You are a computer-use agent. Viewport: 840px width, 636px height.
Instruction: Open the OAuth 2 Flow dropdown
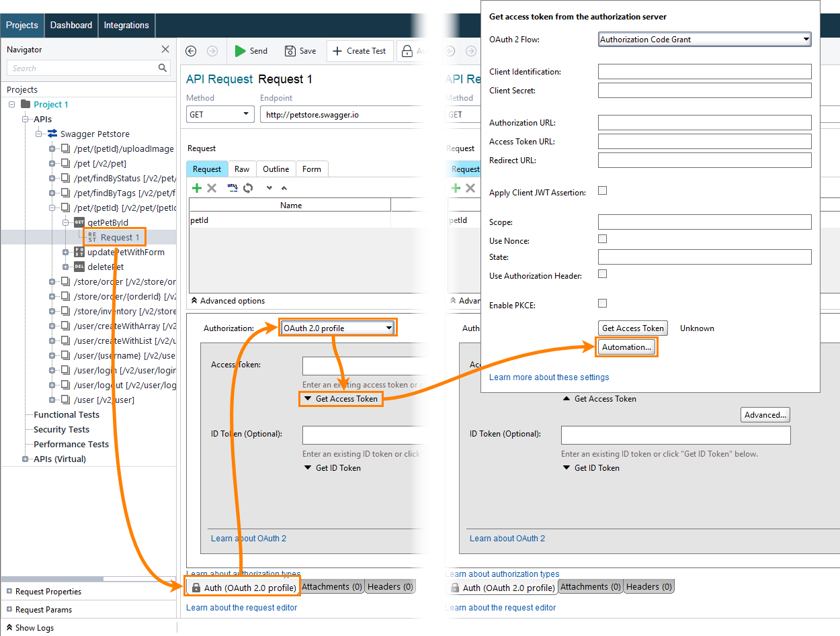click(704, 40)
